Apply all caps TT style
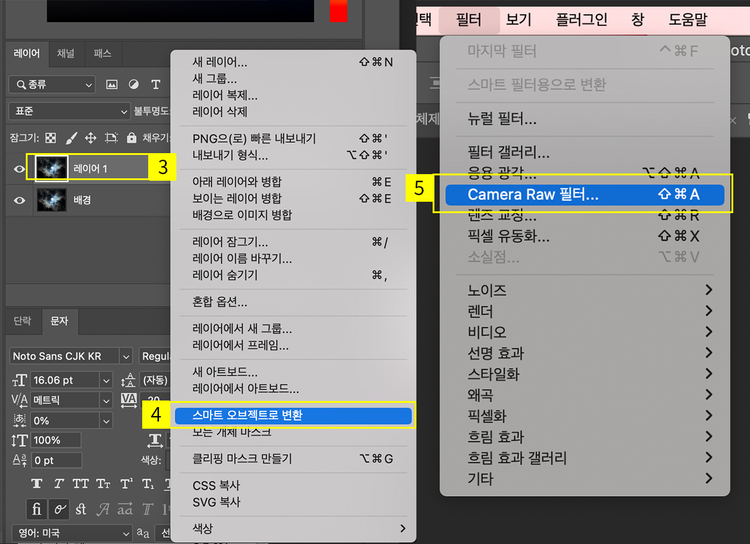The image size is (750, 544). [x=80, y=484]
